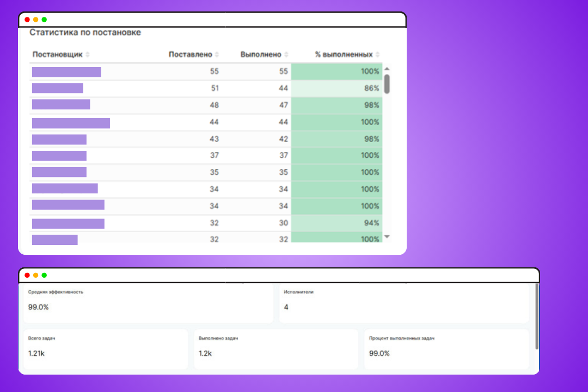Click green dot of the upper window
Screen dimensions: 588x392
coord(44,20)
